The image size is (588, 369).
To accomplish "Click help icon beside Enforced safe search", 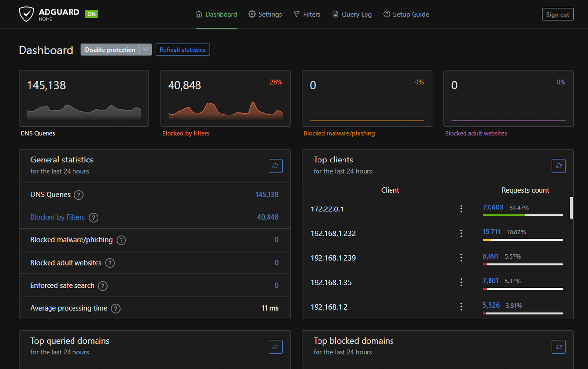I will [x=103, y=286].
